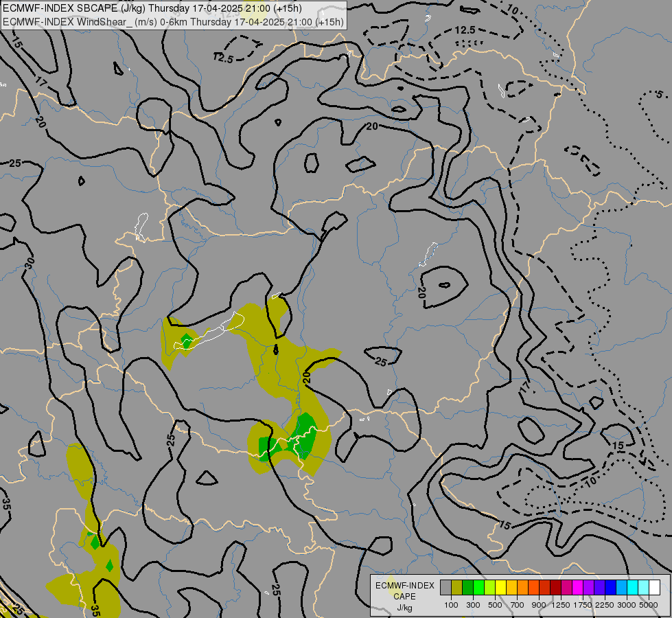672x618 pixels.
Task: Click legend value 700
Action: tap(518, 605)
